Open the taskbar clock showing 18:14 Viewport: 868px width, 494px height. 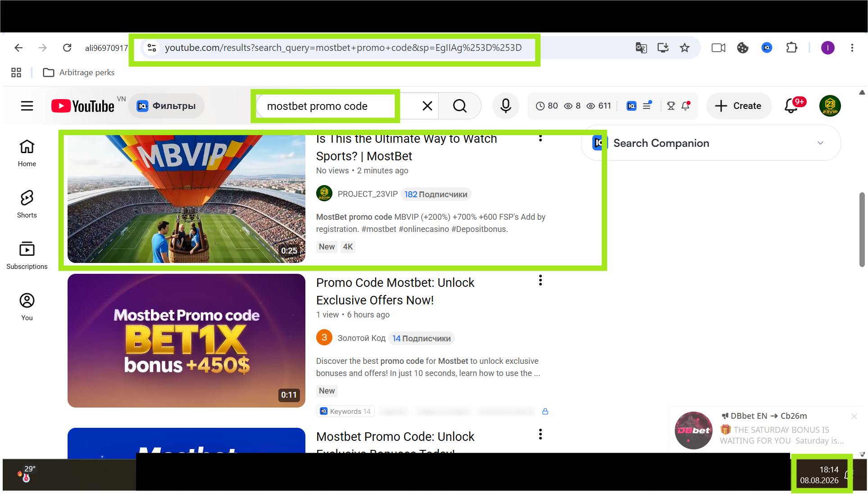click(819, 475)
